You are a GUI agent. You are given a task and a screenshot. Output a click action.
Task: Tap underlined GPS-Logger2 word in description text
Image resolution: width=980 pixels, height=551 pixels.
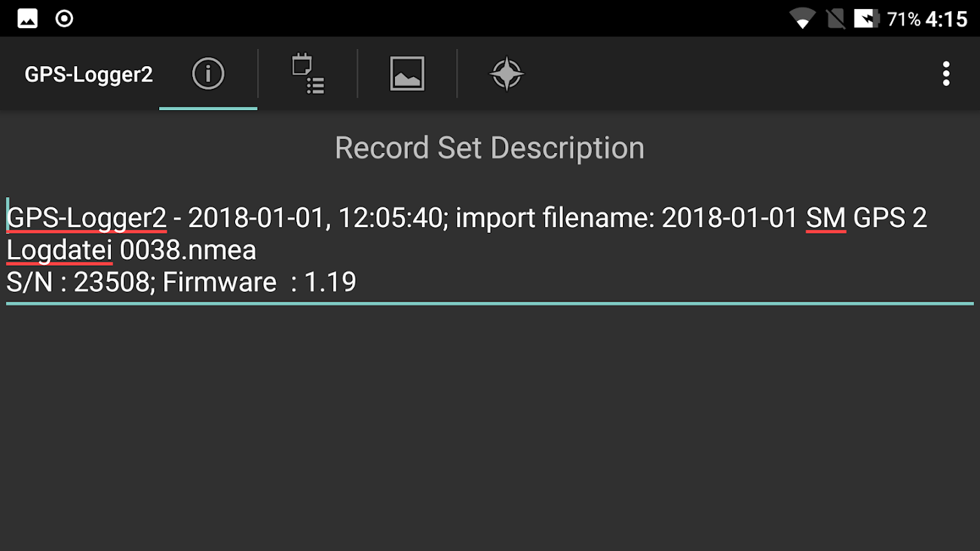(87, 218)
